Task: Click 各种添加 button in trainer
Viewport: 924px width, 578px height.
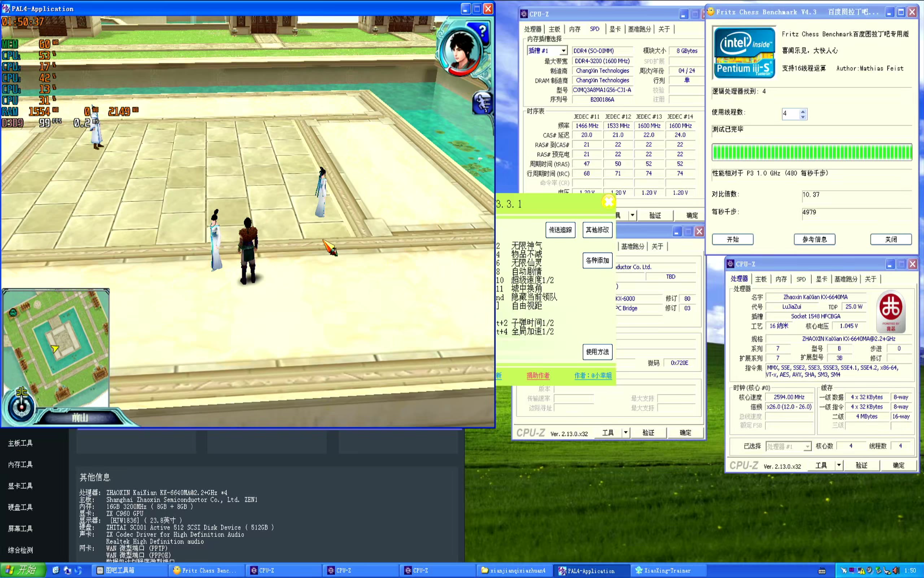Action: (x=597, y=260)
